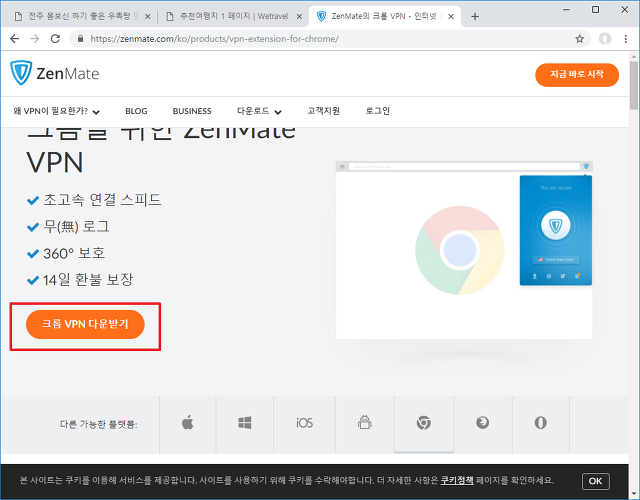Open the 쿠키정책 link
Image resolution: width=640 pixels, height=500 pixels.
[x=457, y=480]
